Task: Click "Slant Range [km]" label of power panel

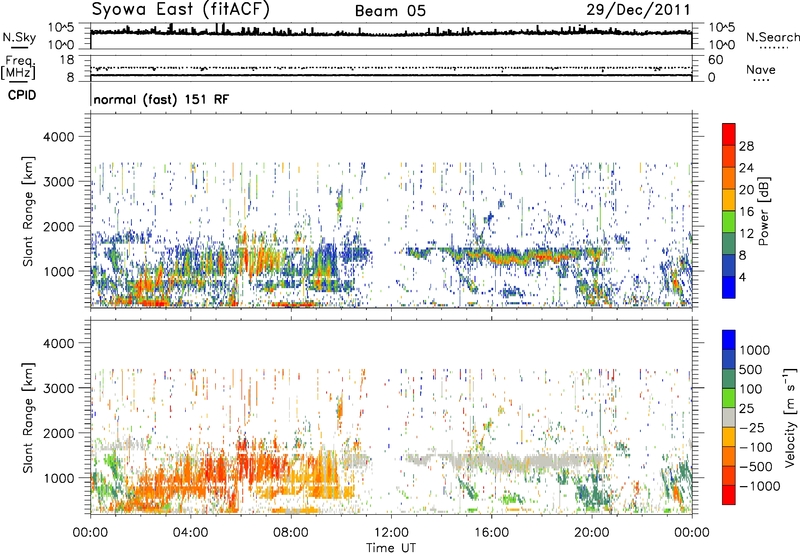Action: (x=28, y=211)
